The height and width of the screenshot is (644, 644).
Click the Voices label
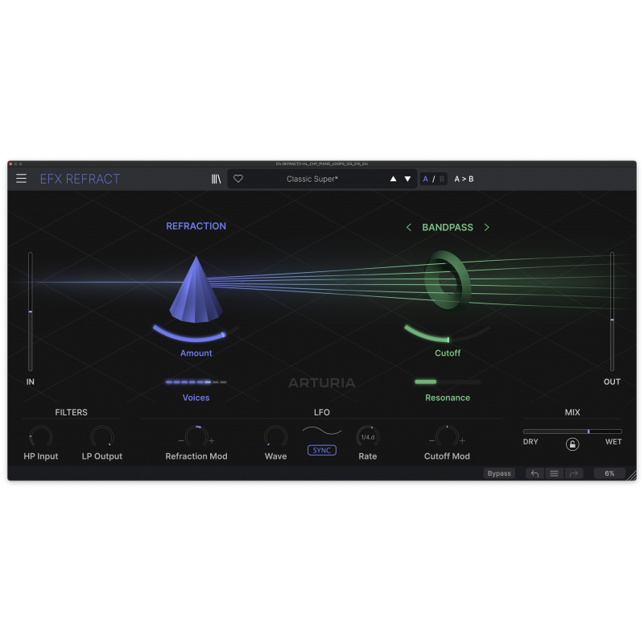click(x=196, y=398)
